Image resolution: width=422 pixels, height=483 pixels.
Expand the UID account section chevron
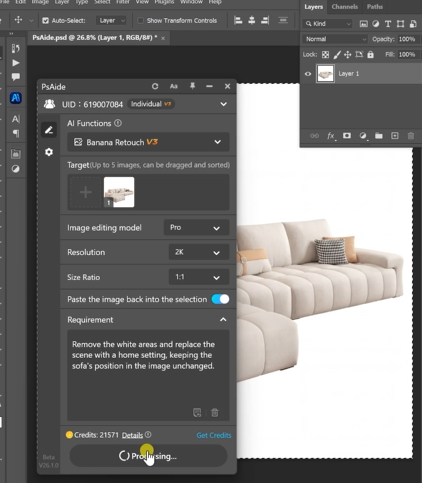click(x=224, y=104)
